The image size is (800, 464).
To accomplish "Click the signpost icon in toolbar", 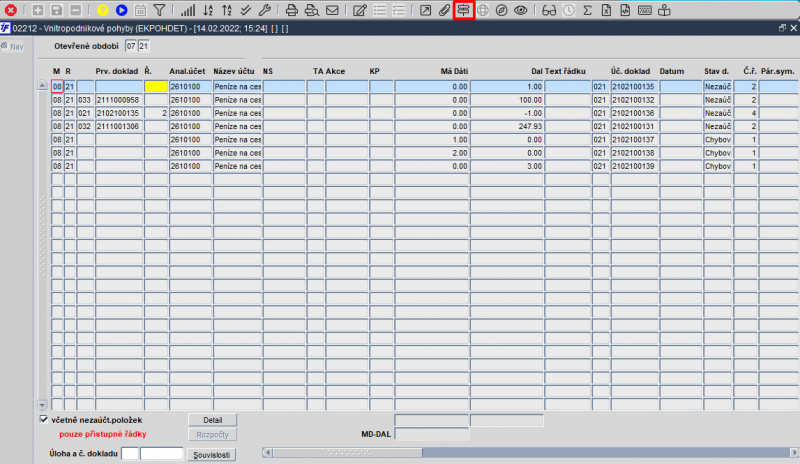I will 464,10.
